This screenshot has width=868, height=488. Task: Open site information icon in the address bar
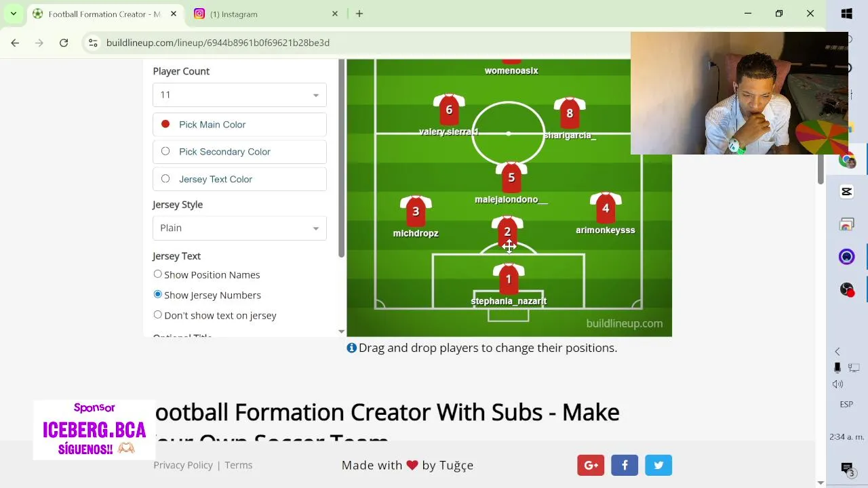(93, 43)
